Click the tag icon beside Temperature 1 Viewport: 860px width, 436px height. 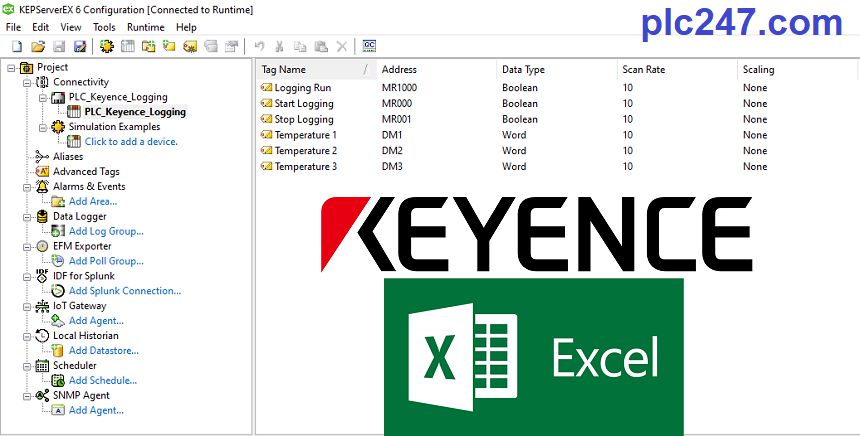click(267, 135)
